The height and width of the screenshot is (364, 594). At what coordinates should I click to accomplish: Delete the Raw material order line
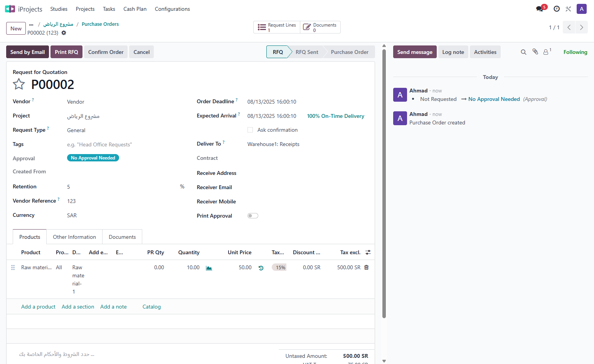tap(367, 267)
